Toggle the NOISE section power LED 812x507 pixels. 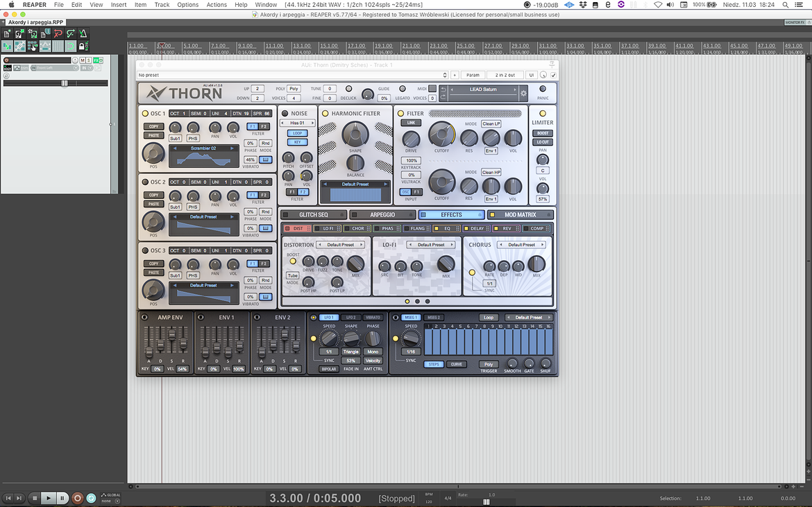click(285, 113)
